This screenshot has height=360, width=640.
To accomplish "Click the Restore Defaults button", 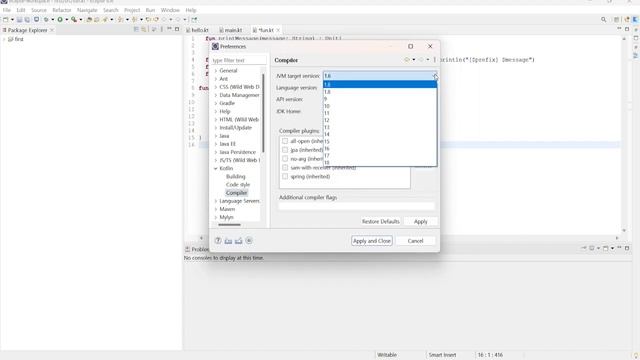I will click(x=380, y=221).
